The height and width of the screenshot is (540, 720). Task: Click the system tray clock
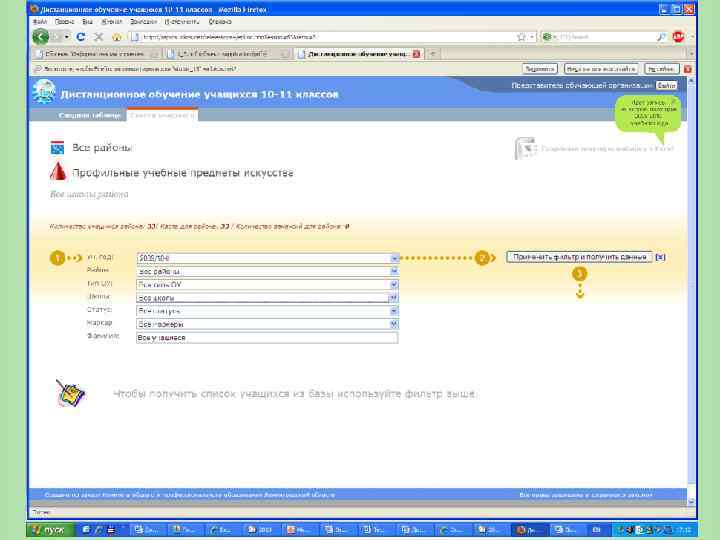coord(684,530)
